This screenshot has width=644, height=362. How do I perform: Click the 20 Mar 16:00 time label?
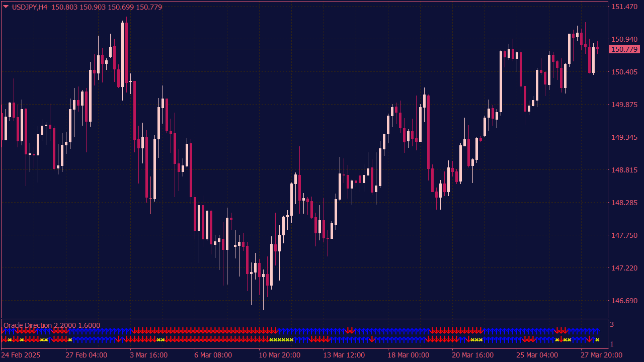[472, 355]
